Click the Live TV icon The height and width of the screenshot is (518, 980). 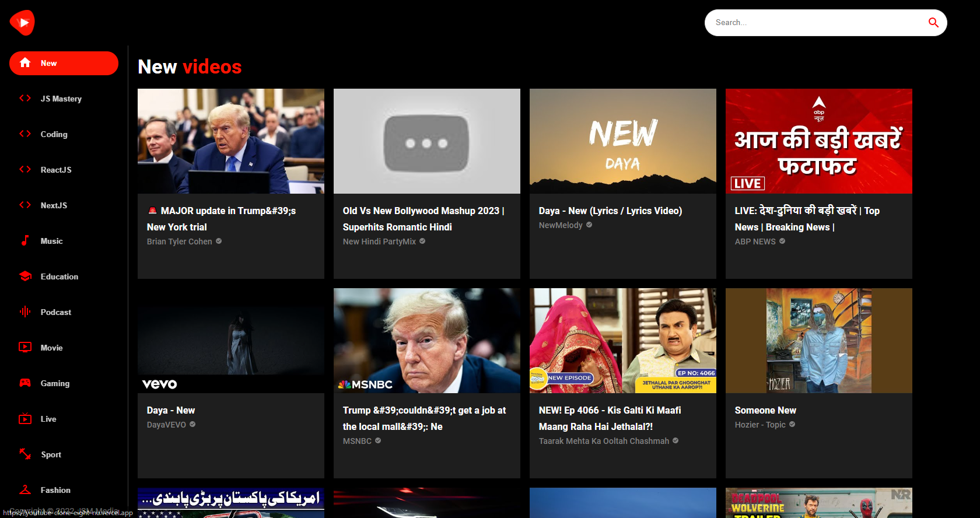coord(25,419)
